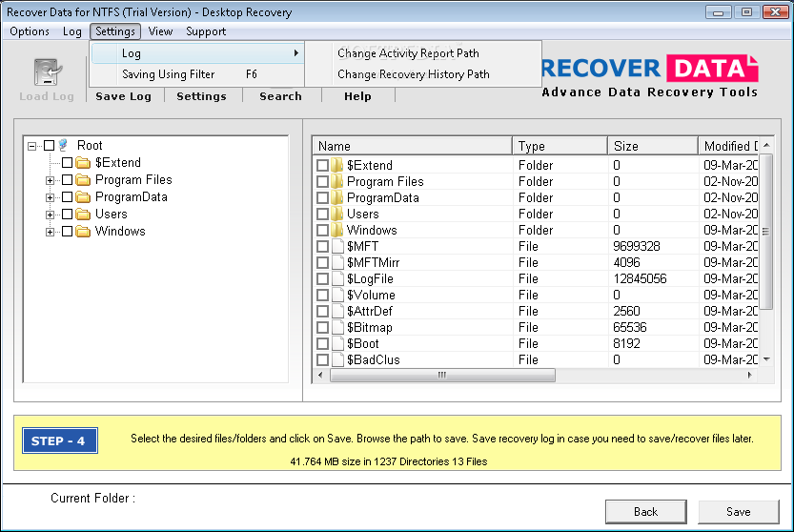Click the Load Log disk icon
This screenshot has width=794, height=532.
(x=47, y=72)
